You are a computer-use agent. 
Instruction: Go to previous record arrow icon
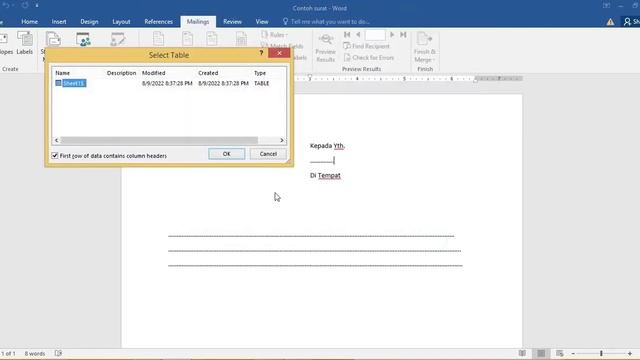pos(358,35)
